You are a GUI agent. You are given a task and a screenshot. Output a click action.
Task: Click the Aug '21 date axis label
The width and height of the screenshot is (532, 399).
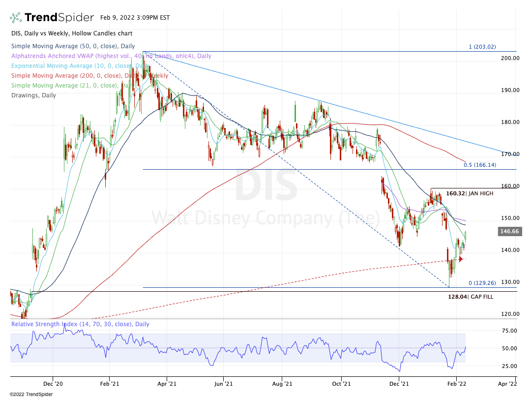(x=282, y=384)
